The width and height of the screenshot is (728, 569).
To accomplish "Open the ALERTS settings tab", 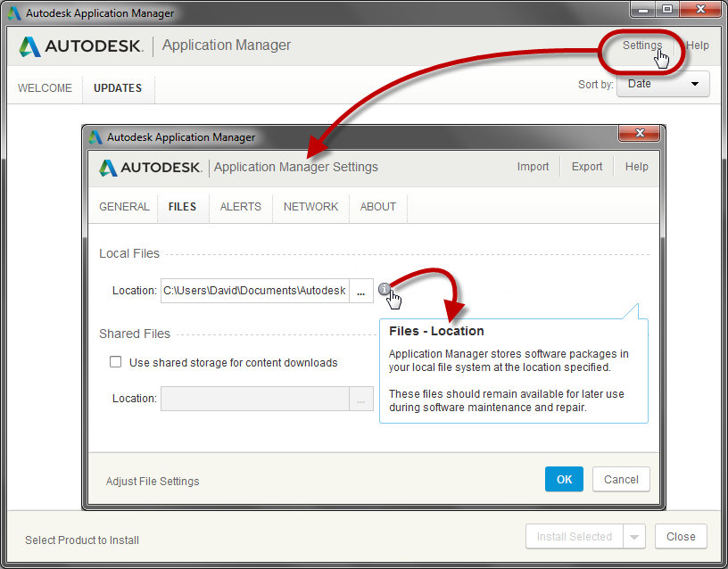I will pyautogui.click(x=241, y=207).
